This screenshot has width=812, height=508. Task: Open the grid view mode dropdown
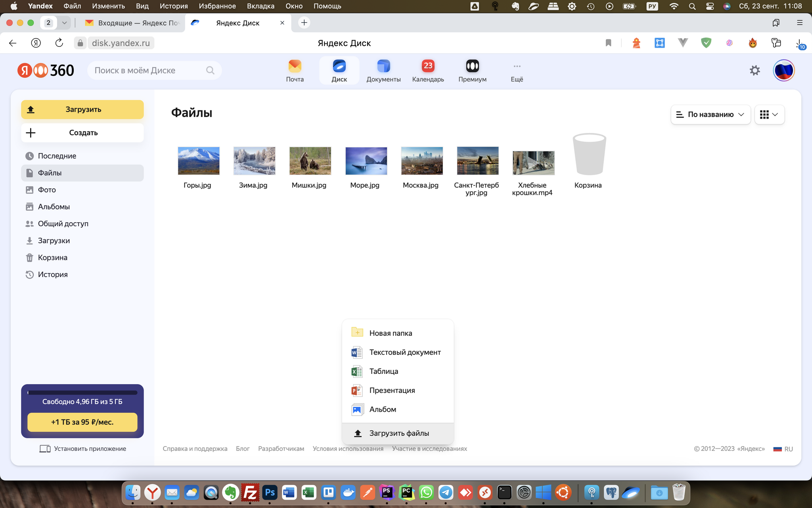point(769,114)
